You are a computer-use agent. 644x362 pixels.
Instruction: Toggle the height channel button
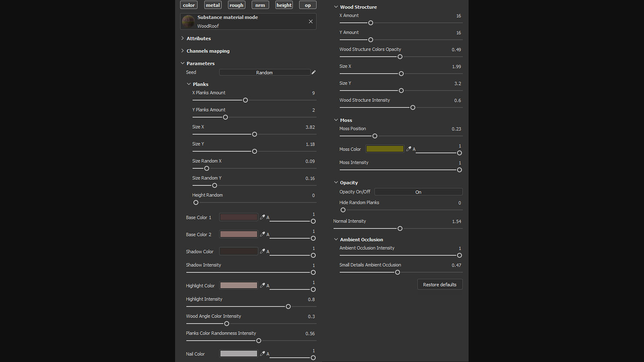[284, 5]
